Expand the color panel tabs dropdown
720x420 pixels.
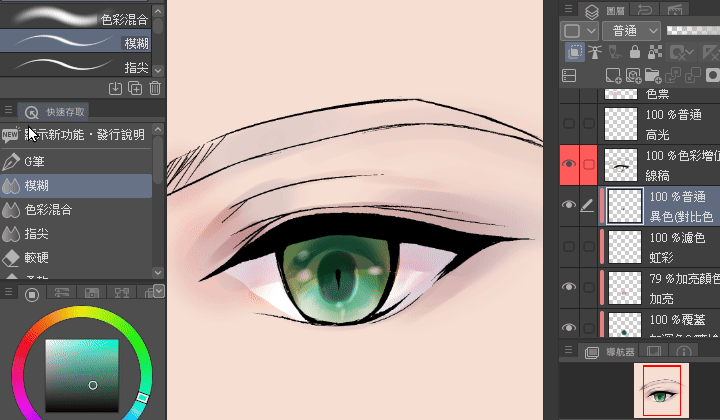coord(159,291)
